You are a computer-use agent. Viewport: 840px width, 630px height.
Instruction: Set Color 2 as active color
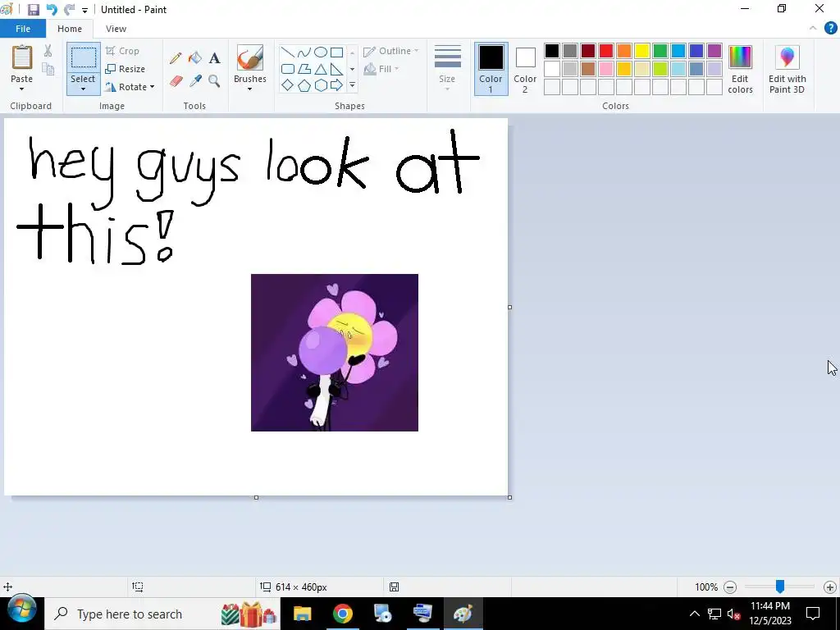pyautogui.click(x=525, y=69)
